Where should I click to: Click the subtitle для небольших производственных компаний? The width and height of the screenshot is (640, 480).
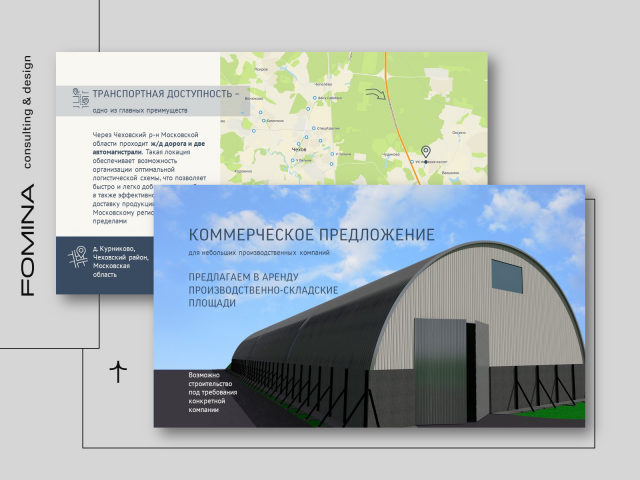259,253
